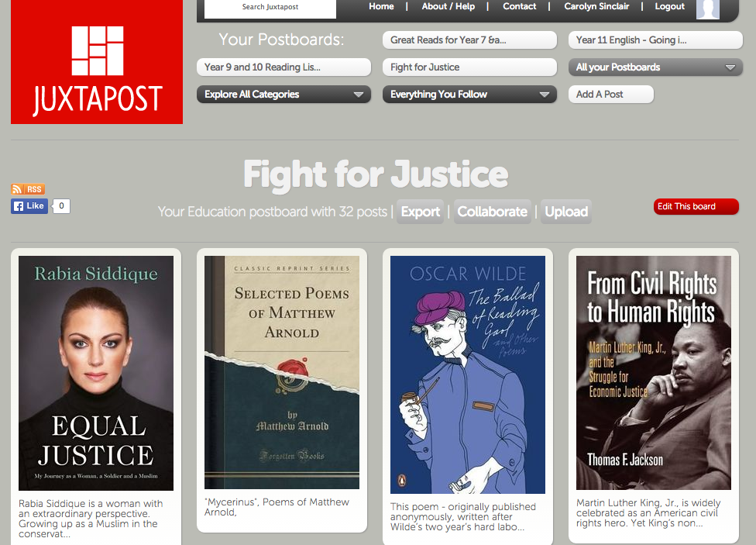Click the Juxtapost red logo
756x545 pixels.
coord(96,61)
